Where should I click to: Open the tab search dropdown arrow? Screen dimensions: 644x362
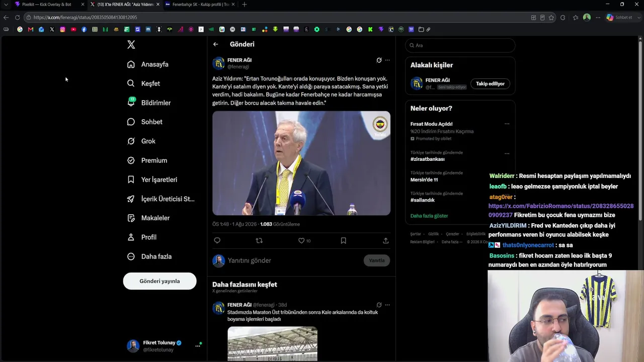click(x=6, y=5)
